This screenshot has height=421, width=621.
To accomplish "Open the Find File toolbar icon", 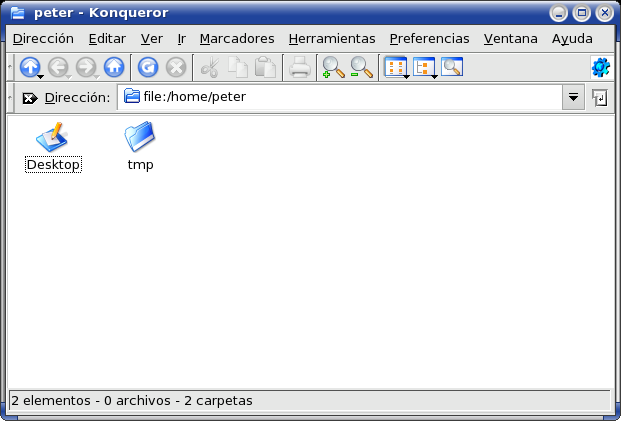I will 452,67.
